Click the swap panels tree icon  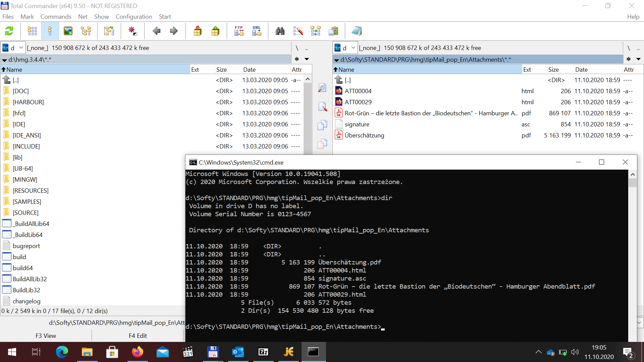tap(109, 31)
